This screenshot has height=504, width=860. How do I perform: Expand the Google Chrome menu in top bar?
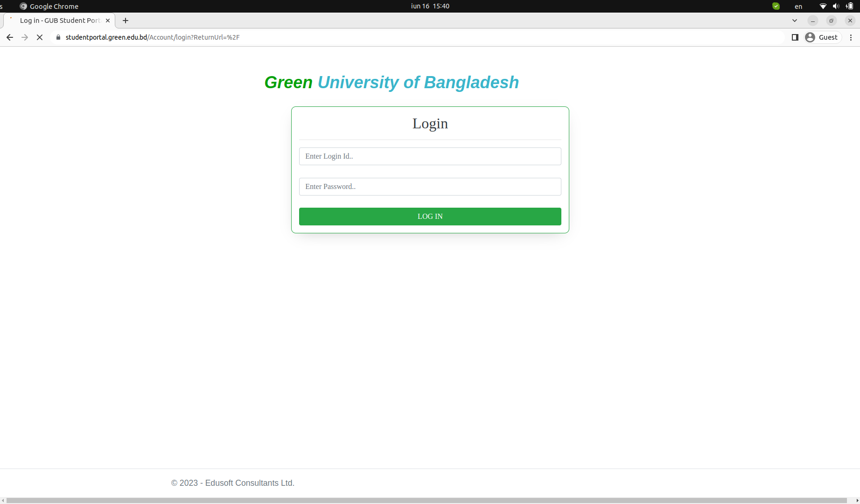click(x=49, y=6)
